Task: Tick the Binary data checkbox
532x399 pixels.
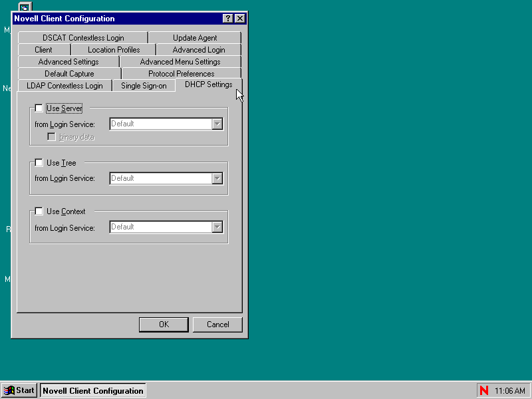Action: click(52, 137)
